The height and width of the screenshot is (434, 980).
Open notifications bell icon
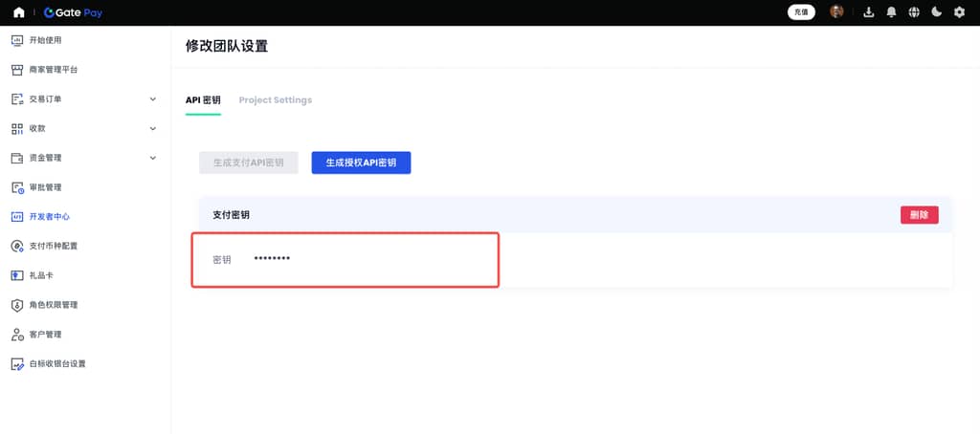point(892,12)
